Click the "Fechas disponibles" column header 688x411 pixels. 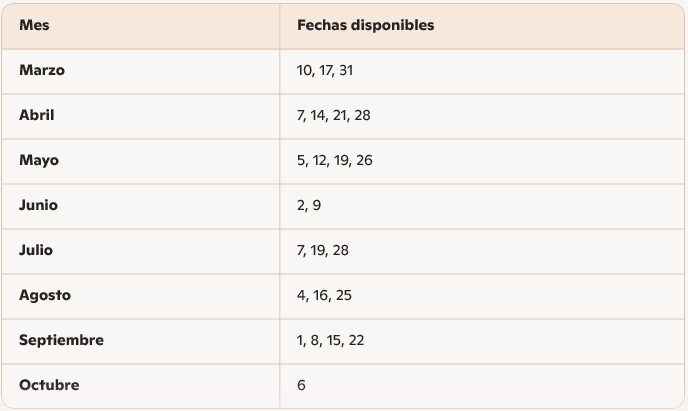365,25
